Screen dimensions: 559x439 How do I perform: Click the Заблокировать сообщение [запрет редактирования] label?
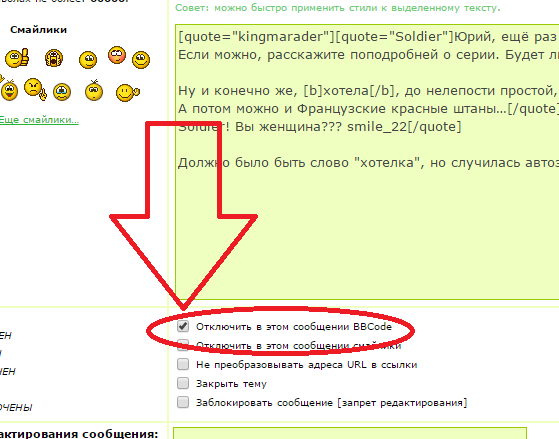tap(332, 403)
